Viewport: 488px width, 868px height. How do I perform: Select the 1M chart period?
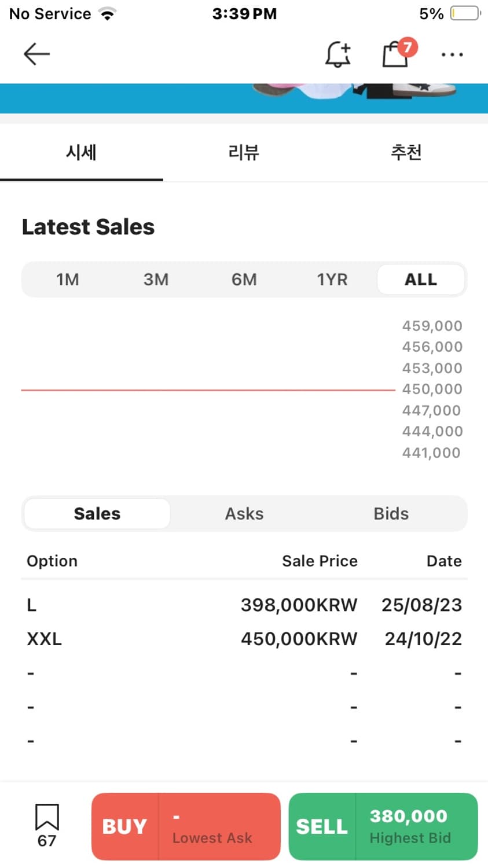click(x=68, y=280)
